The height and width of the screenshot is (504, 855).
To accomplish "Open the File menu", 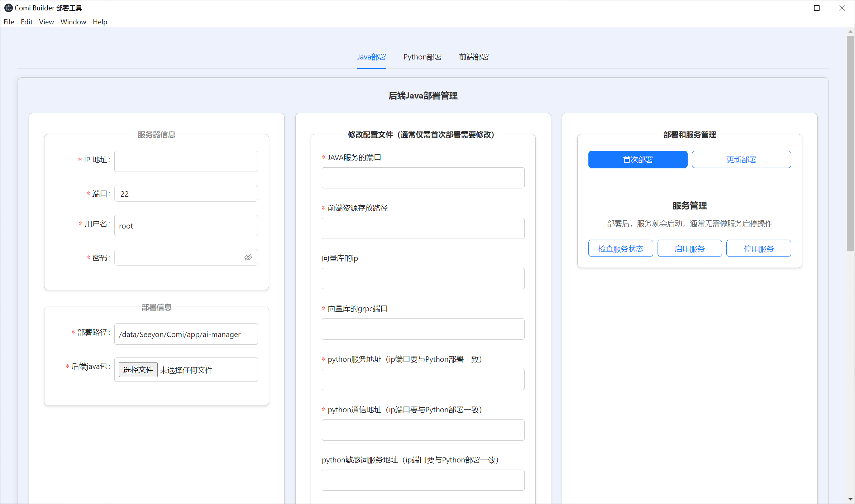I will pos(9,22).
